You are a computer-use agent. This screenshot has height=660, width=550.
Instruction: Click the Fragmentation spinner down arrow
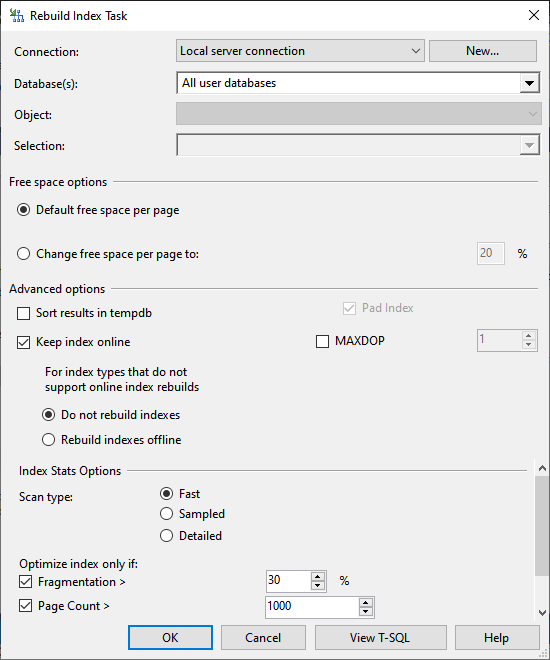[318, 585]
